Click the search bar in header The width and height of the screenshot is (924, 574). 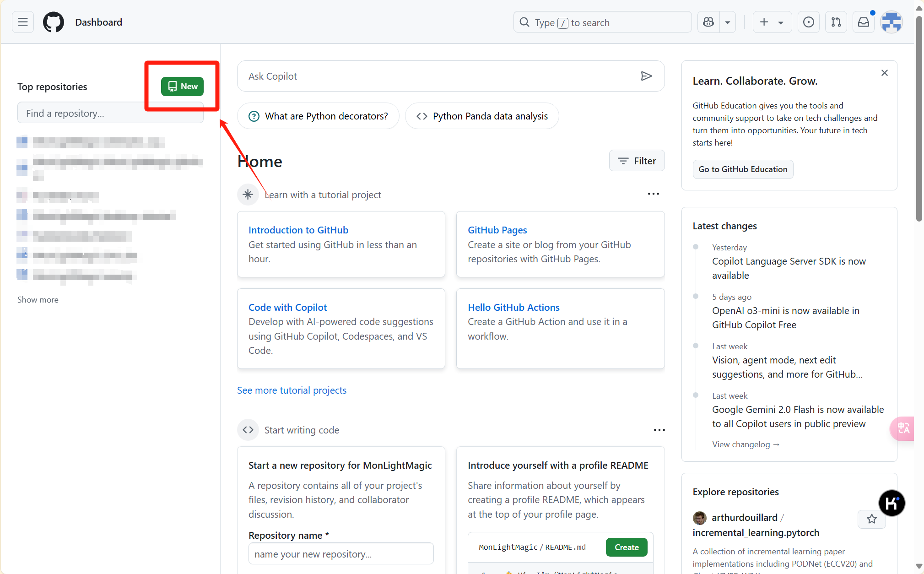[602, 22]
